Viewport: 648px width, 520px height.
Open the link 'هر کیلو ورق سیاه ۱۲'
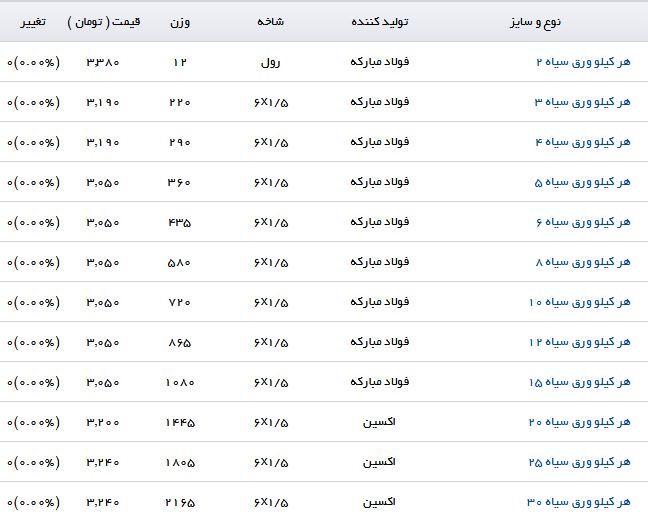pos(580,343)
